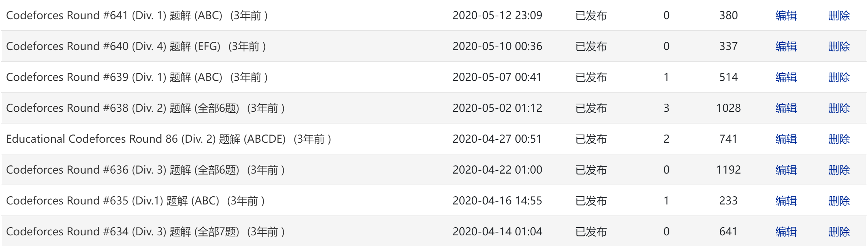The height and width of the screenshot is (246, 868).
Task: Remove the Round #639 (Div. 1) entry
Action: 839,77
